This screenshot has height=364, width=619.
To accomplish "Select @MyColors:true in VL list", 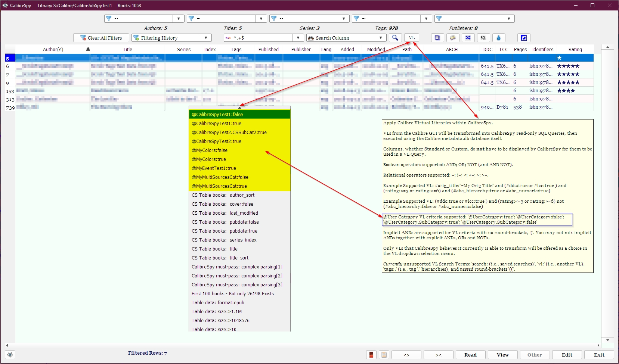I will 240,159.
